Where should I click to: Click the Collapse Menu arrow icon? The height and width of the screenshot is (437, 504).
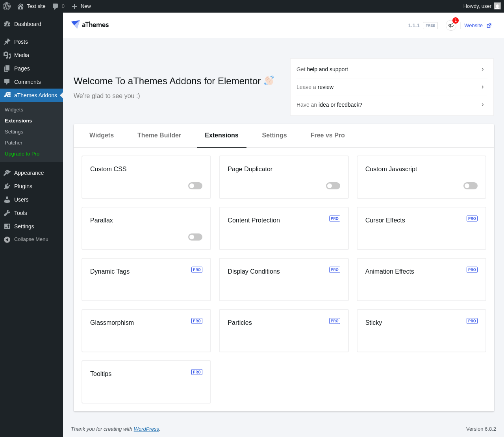pos(7,239)
